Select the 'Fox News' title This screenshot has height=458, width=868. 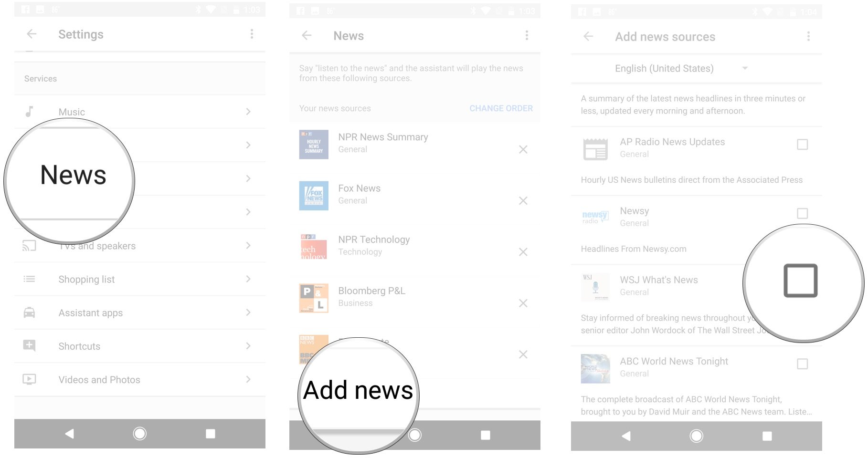[359, 188]
